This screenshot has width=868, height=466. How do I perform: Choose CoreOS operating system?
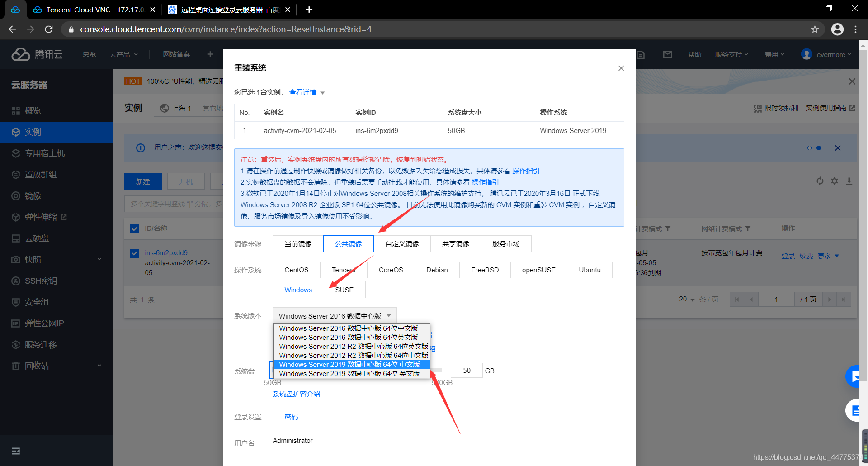point(391,270)
